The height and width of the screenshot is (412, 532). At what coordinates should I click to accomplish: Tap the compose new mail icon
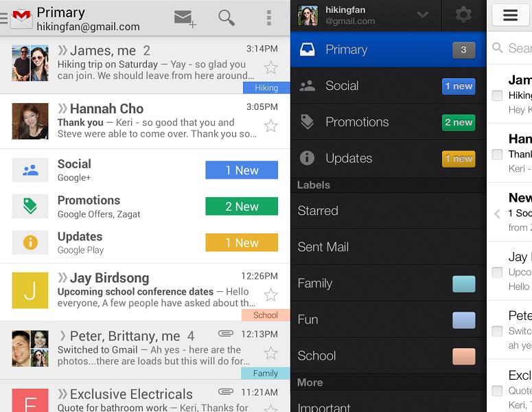click(x=185, y=19)
